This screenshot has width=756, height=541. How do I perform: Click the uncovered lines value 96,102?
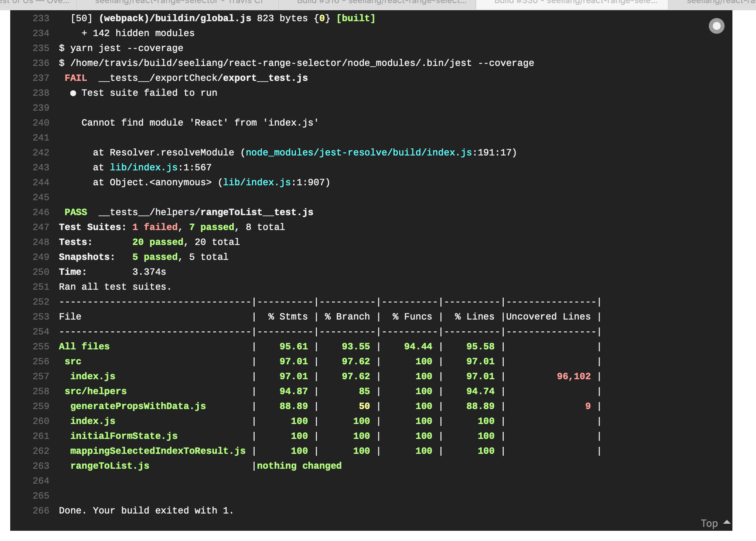tap(574, 377)
